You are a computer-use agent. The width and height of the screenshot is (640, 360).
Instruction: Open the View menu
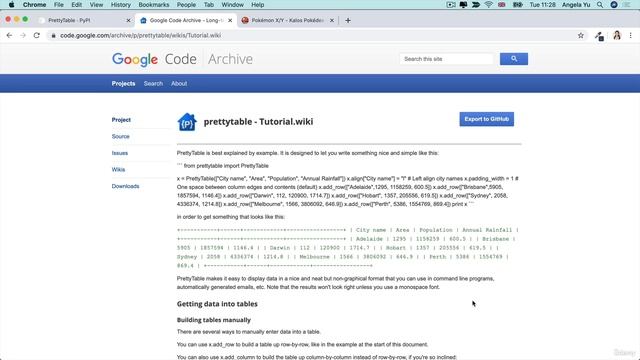(x=96, y=5)
